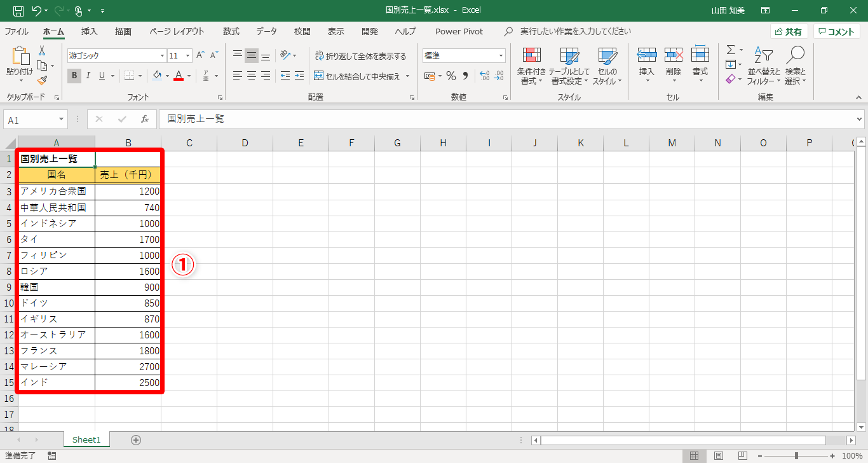Collapse the ribbon with the chevron
Screen dimensions: 868x463
(x=858, y=97)
